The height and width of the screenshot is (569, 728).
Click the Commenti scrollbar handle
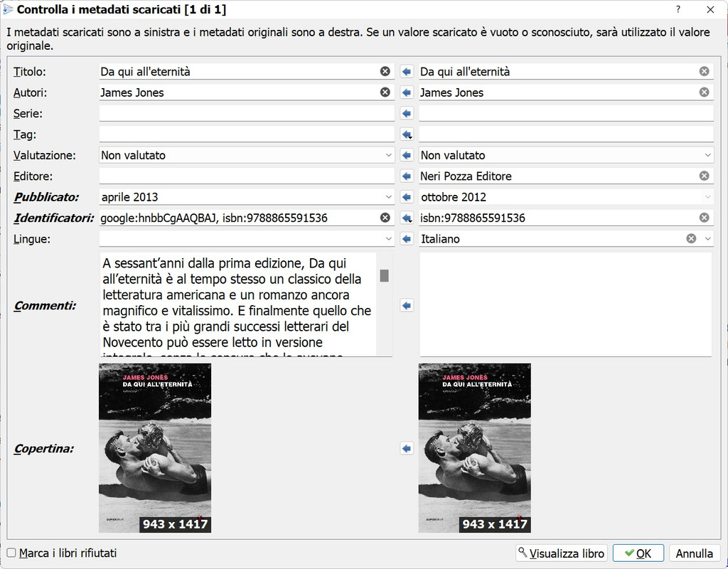click(384, 275)
